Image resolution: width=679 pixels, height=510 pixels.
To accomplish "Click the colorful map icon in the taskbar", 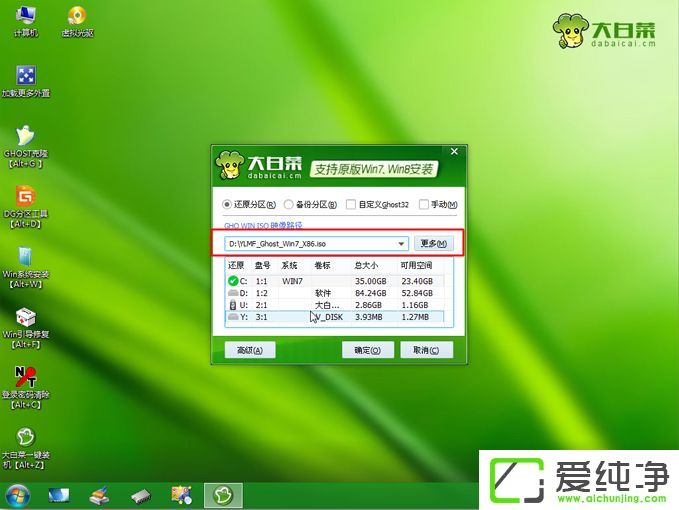I will click(181, 495).
